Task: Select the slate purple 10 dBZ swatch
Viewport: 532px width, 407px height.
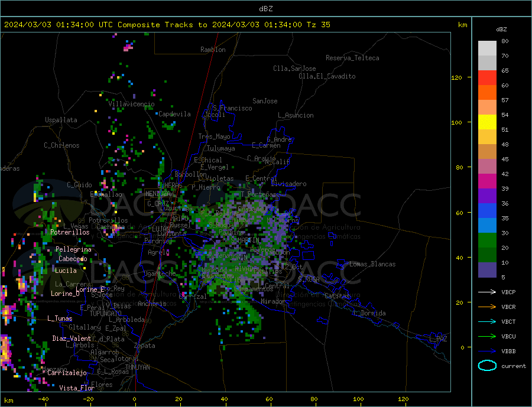Action: (487, 270)
